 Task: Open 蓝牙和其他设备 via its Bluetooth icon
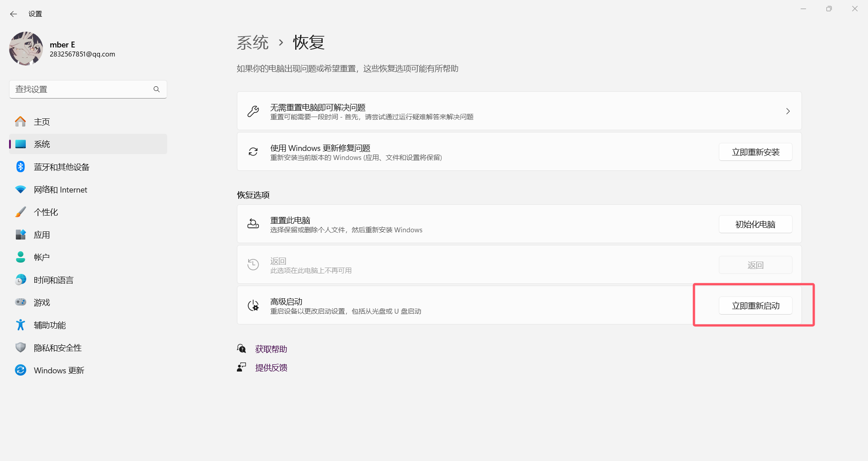click(x=20, y=167)
